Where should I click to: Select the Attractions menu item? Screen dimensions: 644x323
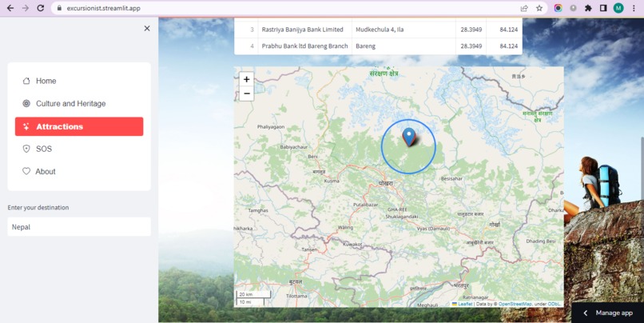tap(79, 126)
